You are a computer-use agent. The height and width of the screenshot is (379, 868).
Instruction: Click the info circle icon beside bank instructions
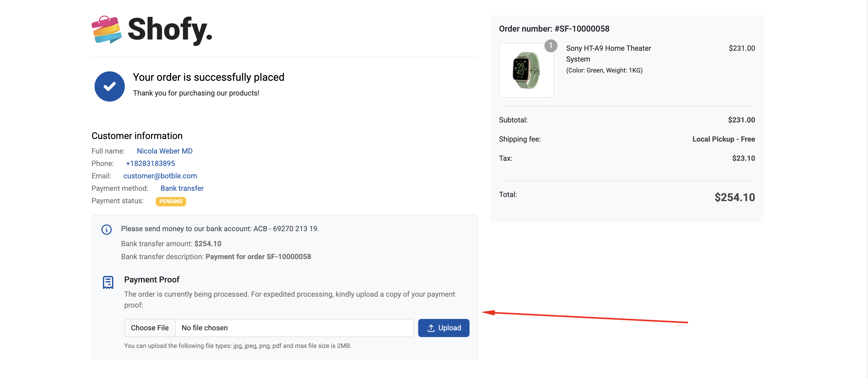pos(107,230)
